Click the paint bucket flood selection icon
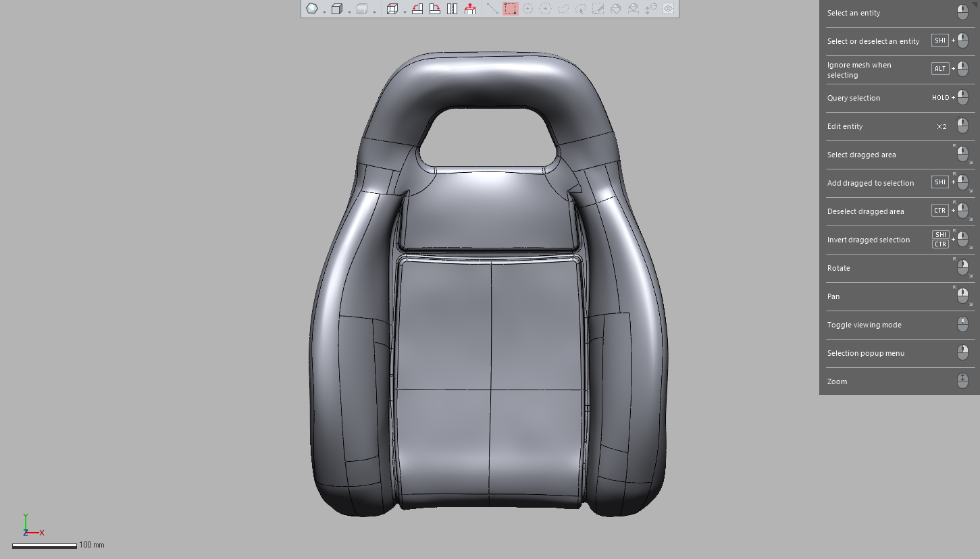The image size is (980, 559). point(615,9)
